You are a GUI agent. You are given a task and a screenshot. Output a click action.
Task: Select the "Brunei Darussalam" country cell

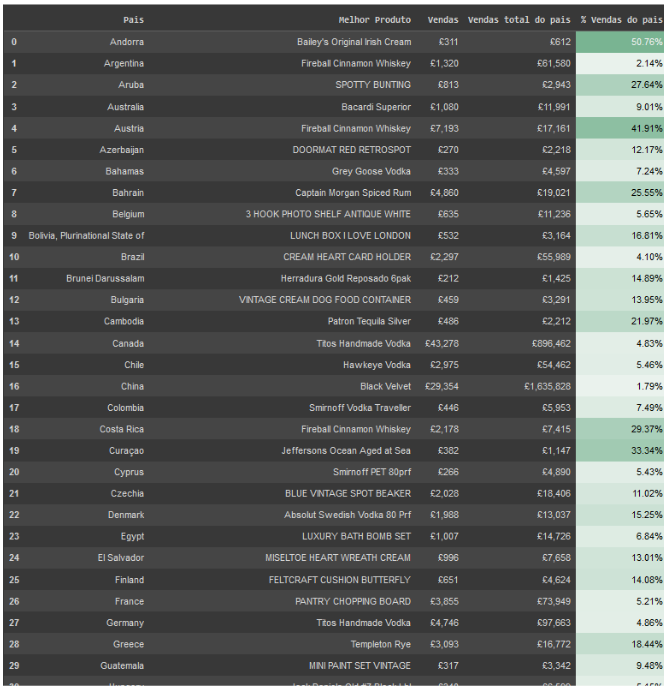[x=105, y=279]
